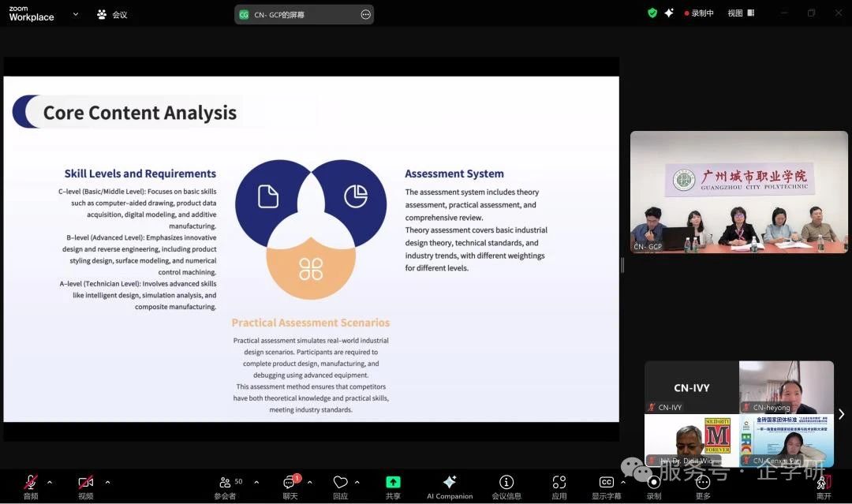Image resolution: width=852 pixels, height=504 pixels.
Task: Open reactions heart icon
Action: [x=340, y=483]
